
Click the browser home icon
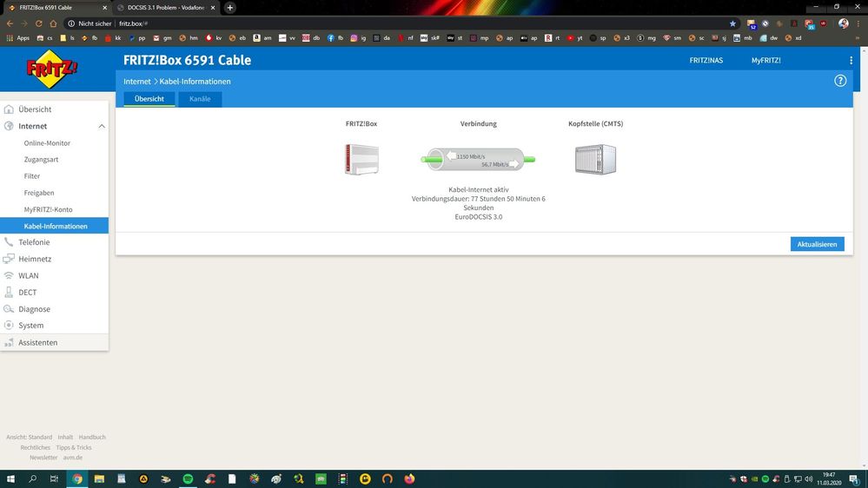pos(53,23)
